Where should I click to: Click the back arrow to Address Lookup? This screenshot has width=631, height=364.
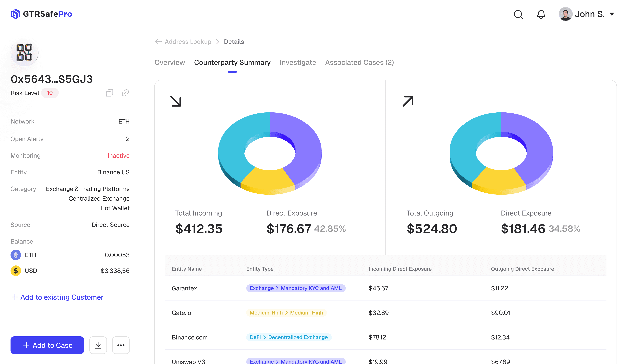click(158, 41)
